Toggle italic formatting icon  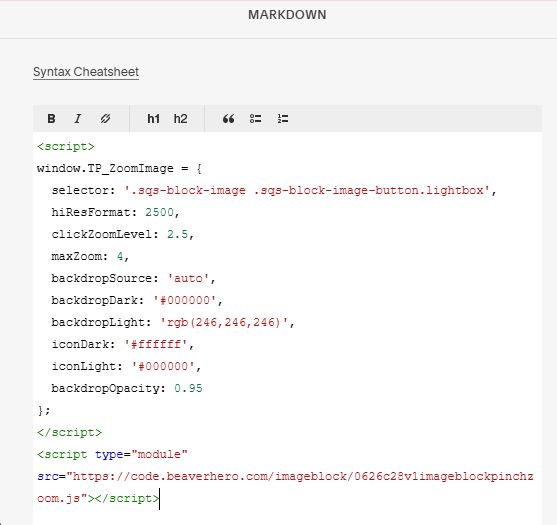point(78,119)
